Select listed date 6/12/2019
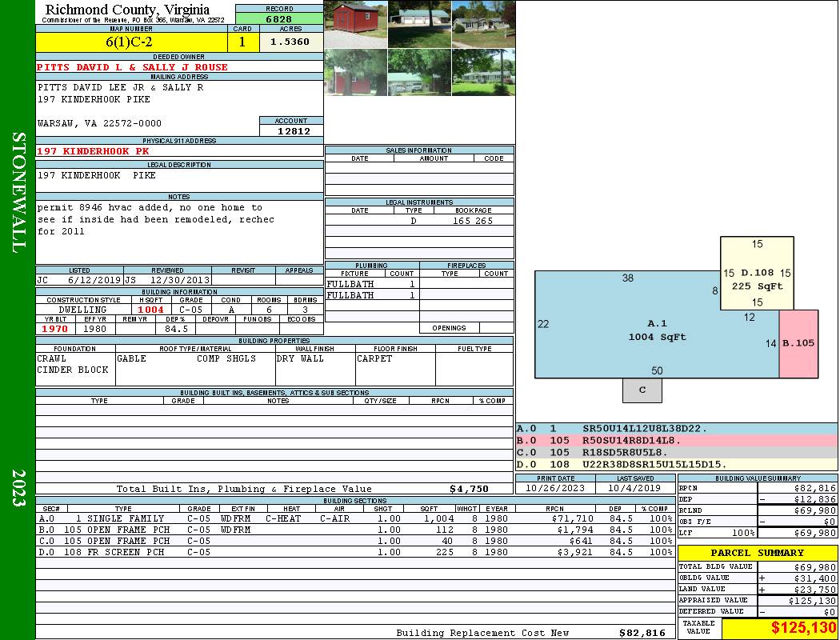This screenshot has width=840, height=640. pos(94,280)
